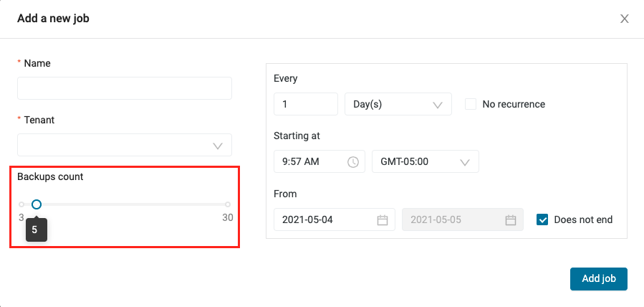Click the From date field 2021-05-04
Screen dimensions: 644x307
click(x=326, y=219)
